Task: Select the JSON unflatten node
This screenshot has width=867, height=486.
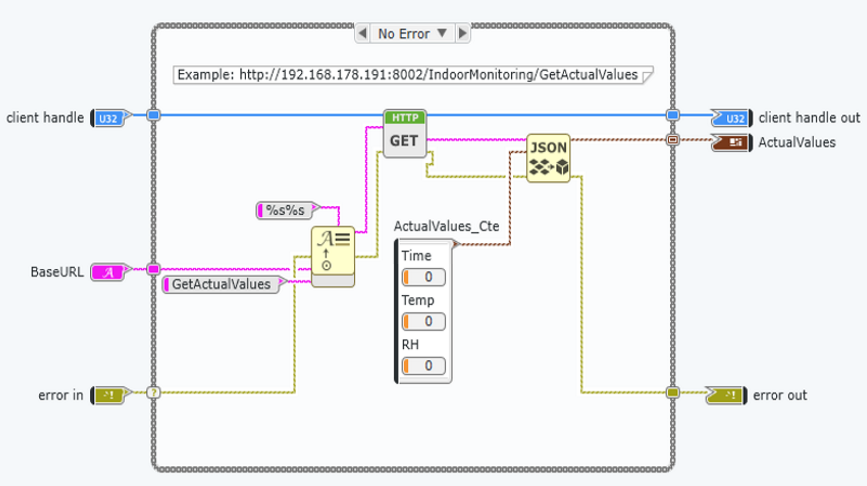Action: click(x=549, y=158)
